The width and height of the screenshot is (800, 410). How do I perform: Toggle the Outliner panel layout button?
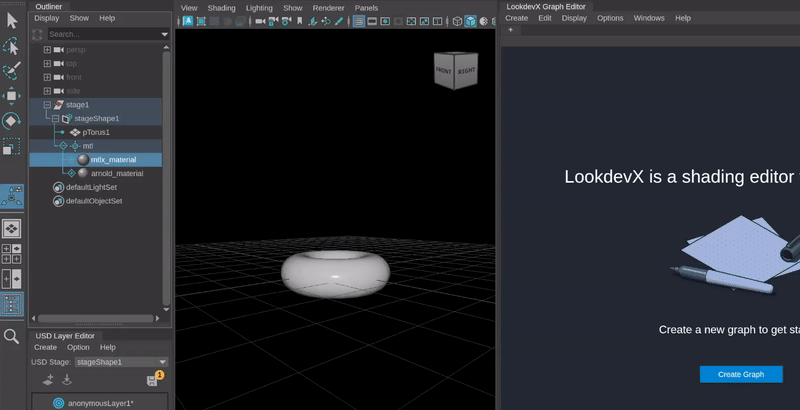pyautogui.click(x=12, y=304)
